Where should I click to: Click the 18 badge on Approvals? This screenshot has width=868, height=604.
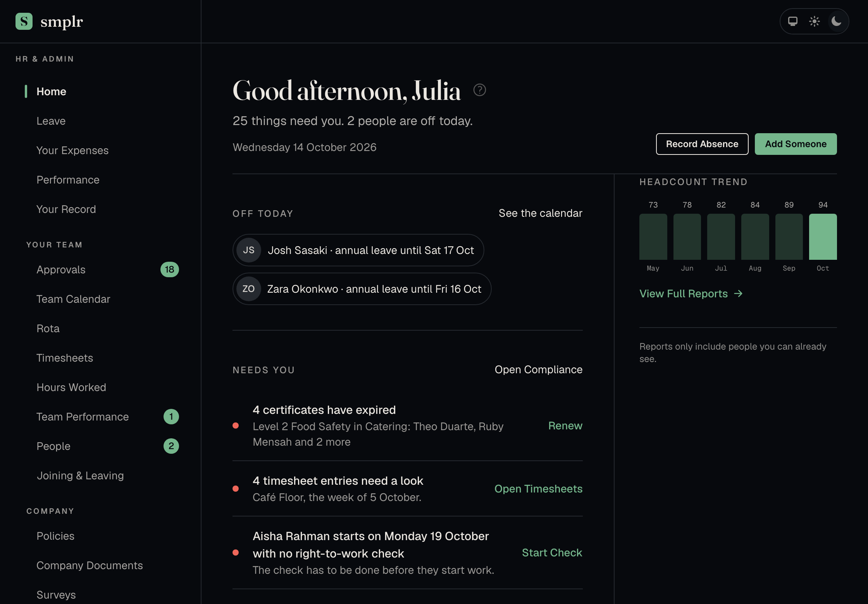click(x=170, y=269)
